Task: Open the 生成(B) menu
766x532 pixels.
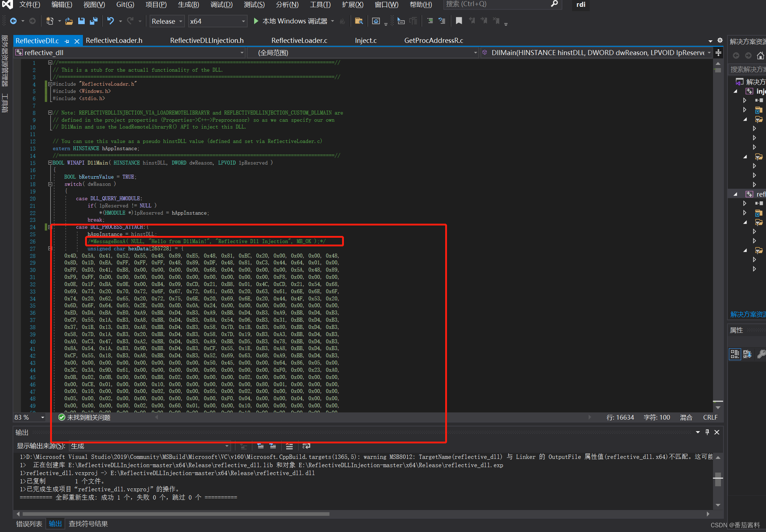Action: (x=188, y=5)
